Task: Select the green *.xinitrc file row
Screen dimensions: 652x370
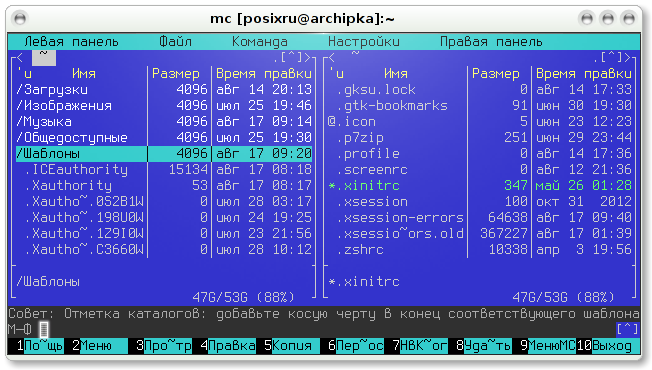Action: [480, 185]
